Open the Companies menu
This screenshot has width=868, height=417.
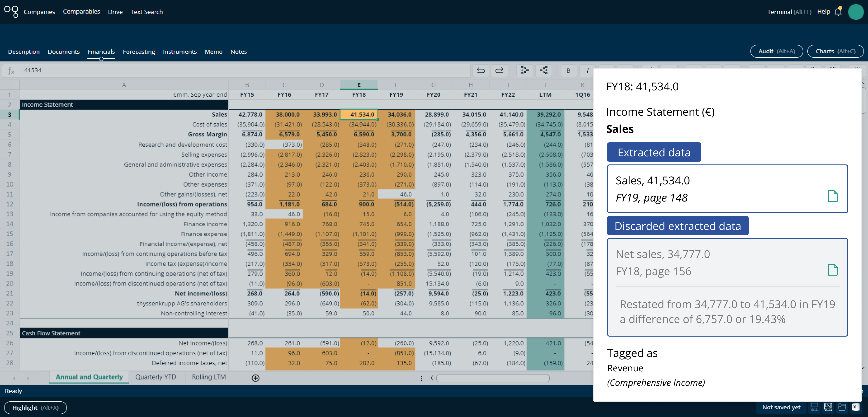coord(39,11)
